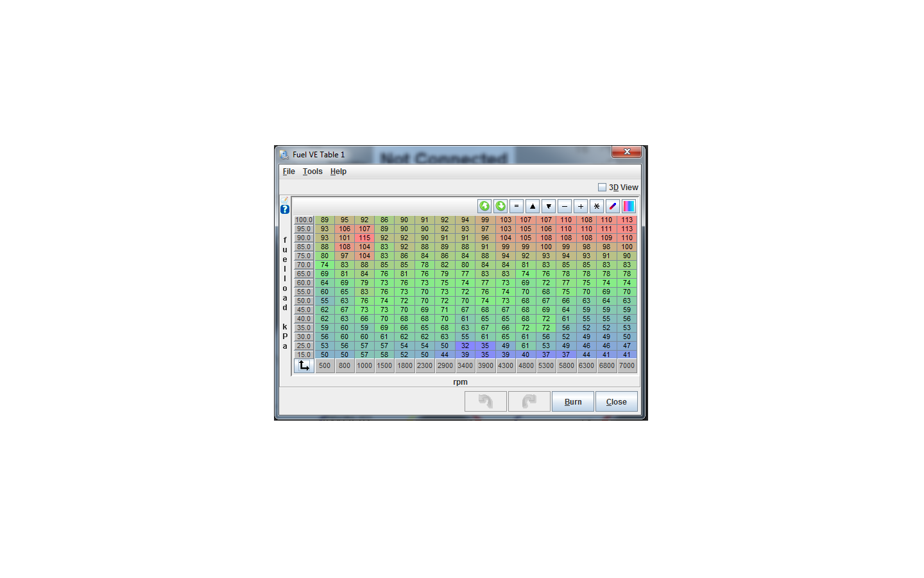
Task: Activate the interpolate pencil tool
Action: click(613, 206)
